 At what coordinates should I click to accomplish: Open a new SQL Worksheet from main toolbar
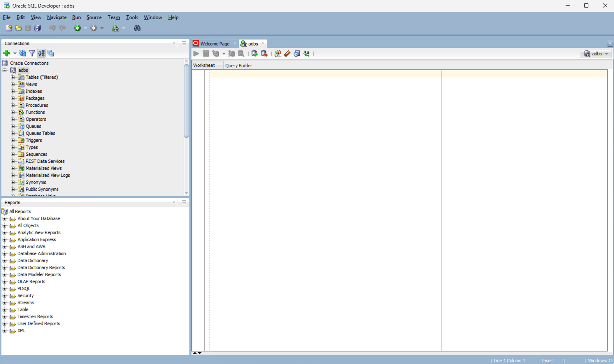tap(115, 28)
